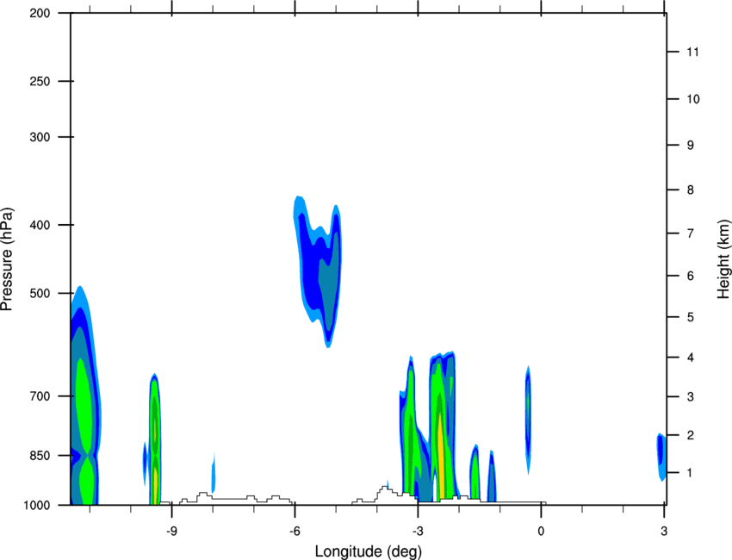Screen dimensions: 732x560
Task: Click height tick label 11
Action: tap(693, 52)
